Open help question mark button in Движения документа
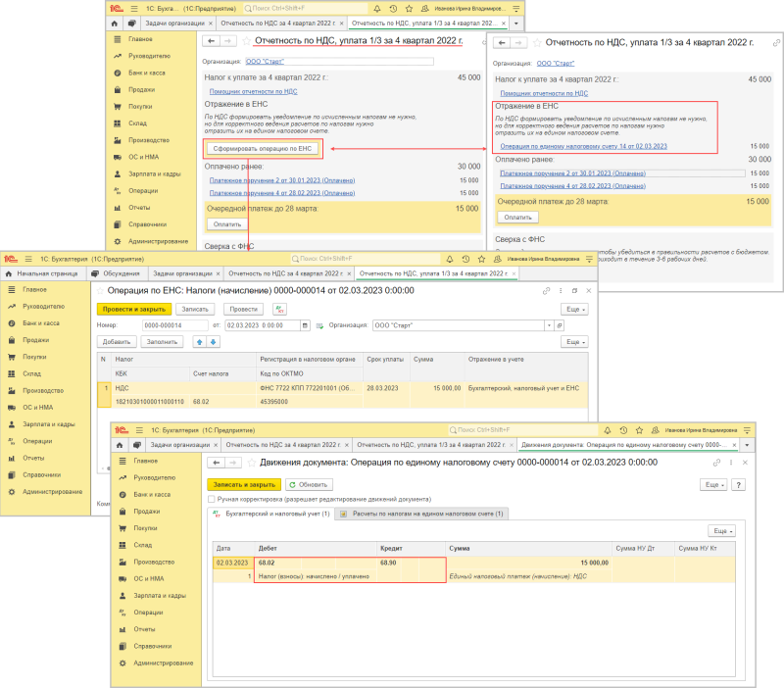The image size is (784, 688). point(739,484)
